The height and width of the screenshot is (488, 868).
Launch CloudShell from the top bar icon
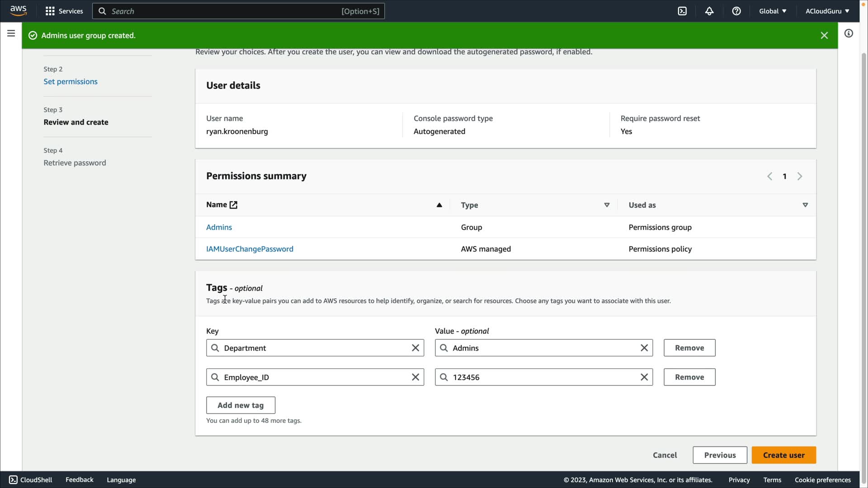[682, 11]
